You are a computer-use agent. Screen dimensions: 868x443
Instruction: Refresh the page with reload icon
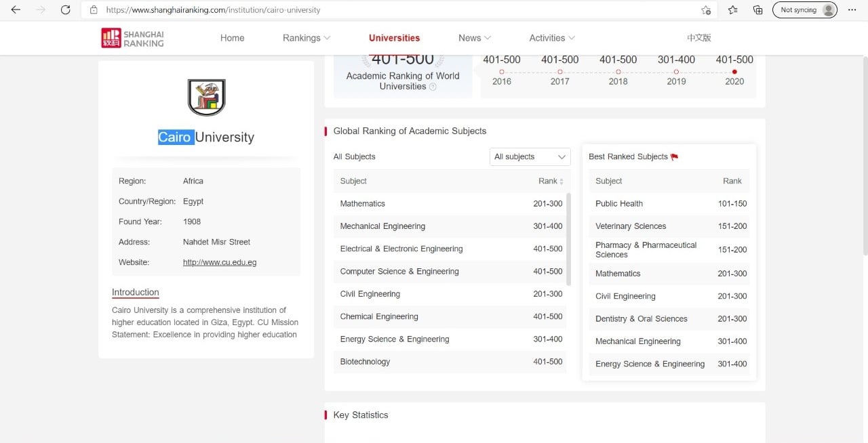(x=65, y=10)
